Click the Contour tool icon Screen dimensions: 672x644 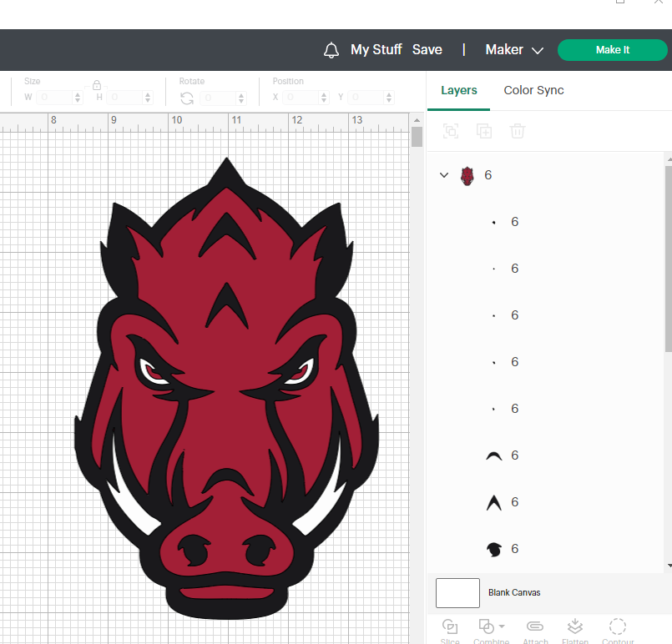pos(617,626)
